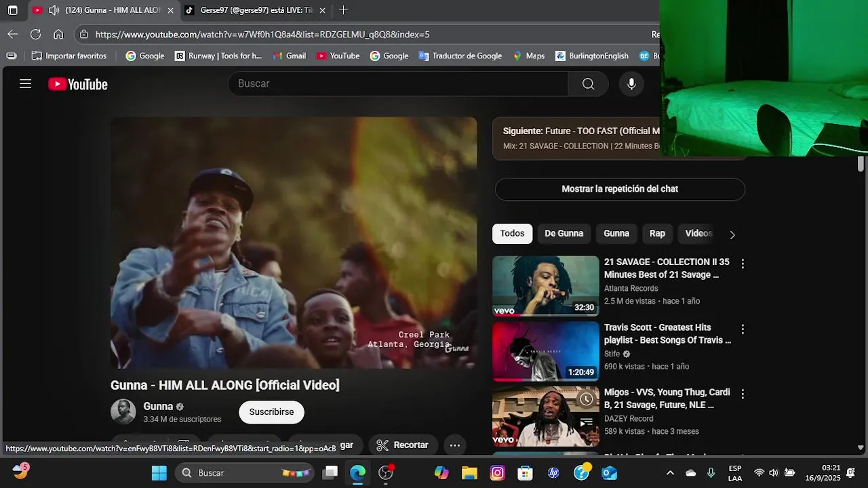
Task: Open Traductor de Google bookmark
Action: 460,56
